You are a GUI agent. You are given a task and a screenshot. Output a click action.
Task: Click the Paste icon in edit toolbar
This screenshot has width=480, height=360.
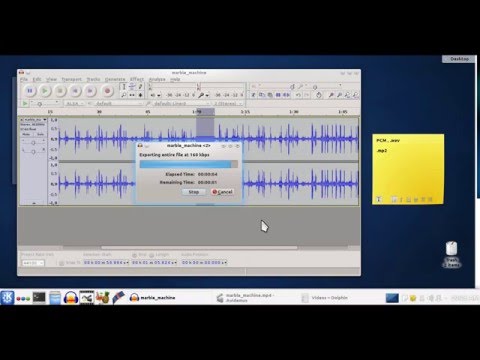click(x=270, y=95)
